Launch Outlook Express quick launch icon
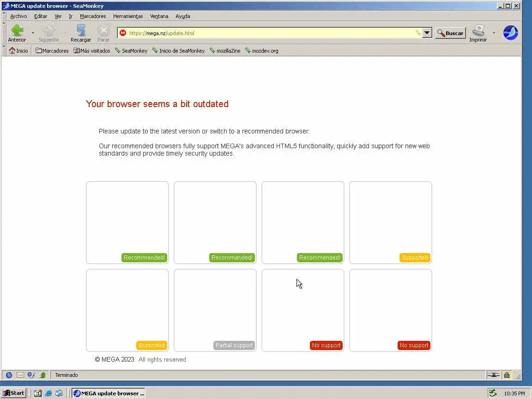 click(x=59, y=393)
